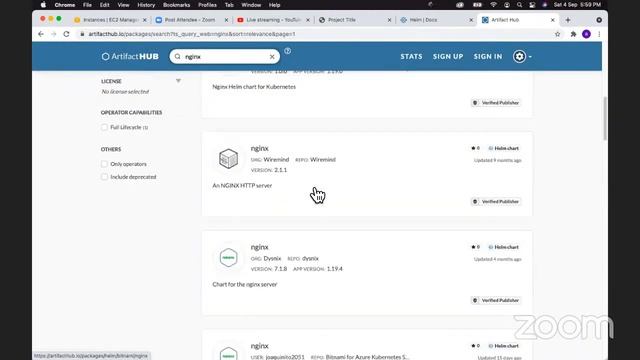This screenshot has height=360, width=640.
Task: Open the Apple menu
Action: [44, 5]
